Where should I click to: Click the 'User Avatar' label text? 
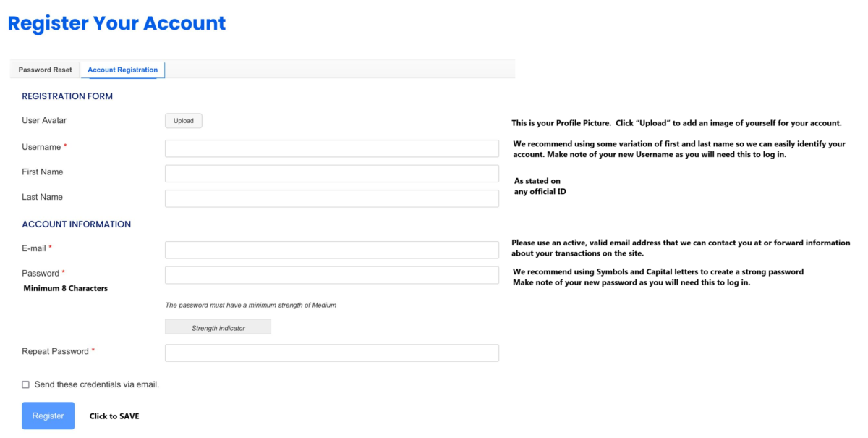(x=44, y=120)
